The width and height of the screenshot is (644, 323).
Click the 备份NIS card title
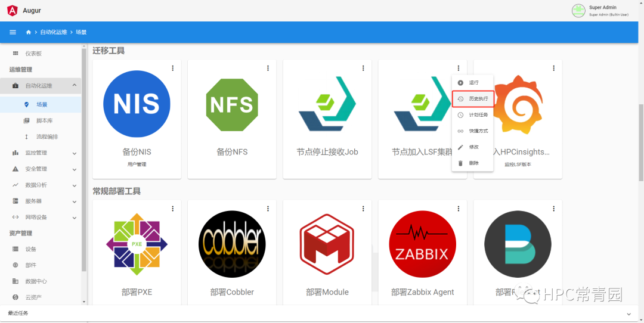137,152
